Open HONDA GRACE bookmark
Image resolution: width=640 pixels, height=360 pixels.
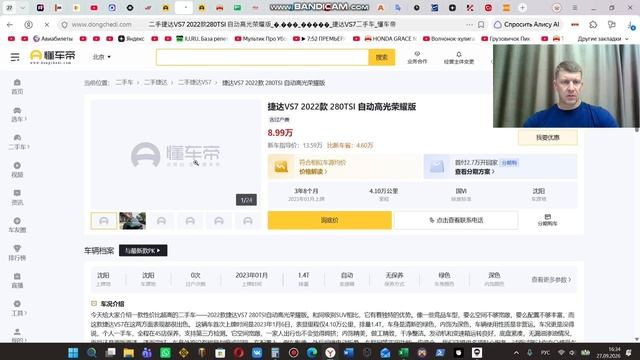390,39
